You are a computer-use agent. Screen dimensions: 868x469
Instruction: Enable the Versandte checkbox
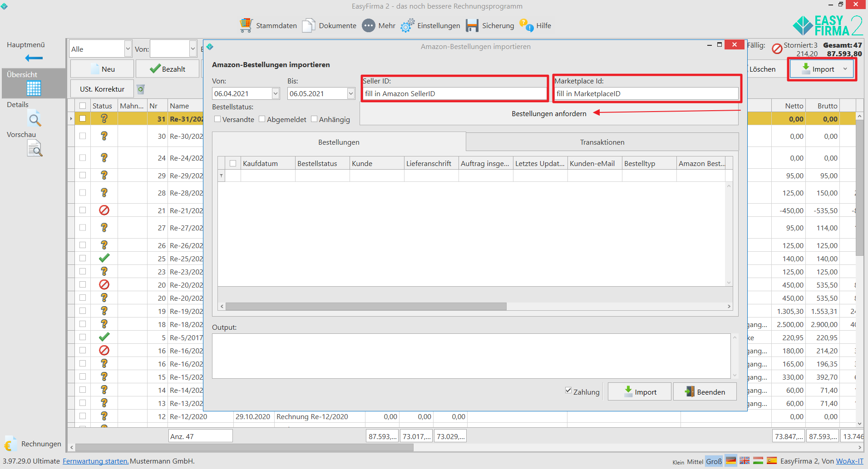pyautogui.click(x=217, y=119)
